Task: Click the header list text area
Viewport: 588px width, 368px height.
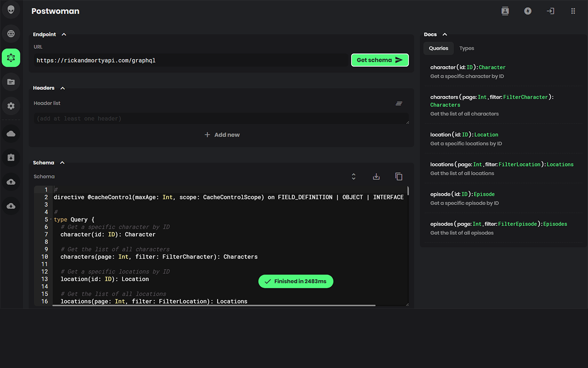Action: [x=221, y=119]
